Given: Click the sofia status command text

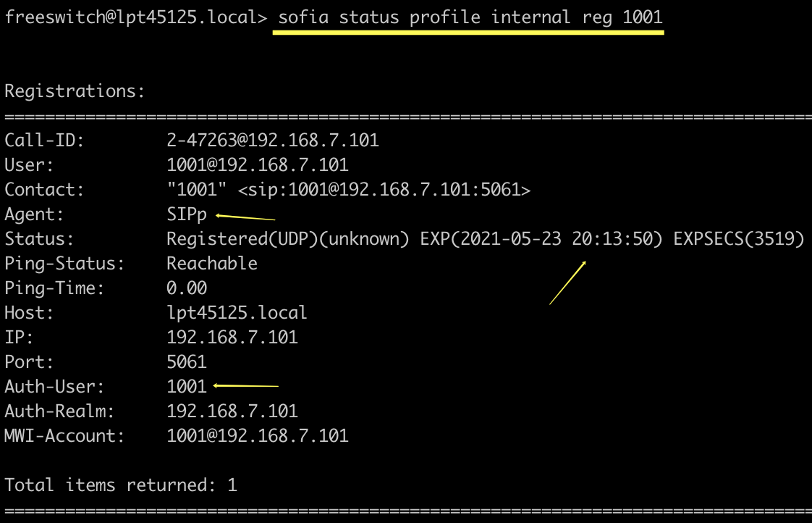Looking at the screenshot, I should click(x=470, y=17).
